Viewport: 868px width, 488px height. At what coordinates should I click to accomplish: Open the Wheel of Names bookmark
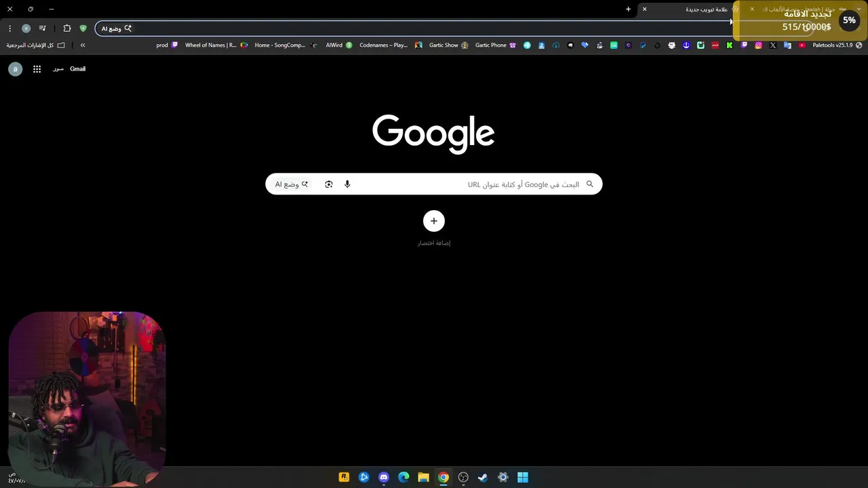pyautogui.click(x=216, y=45)
